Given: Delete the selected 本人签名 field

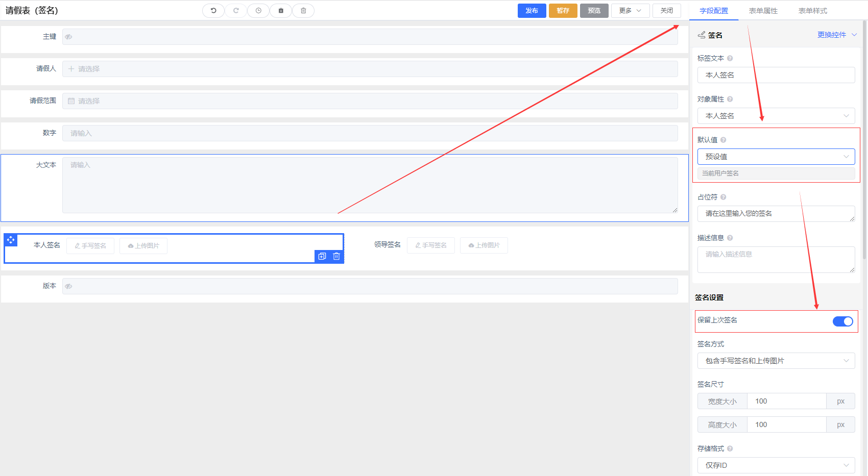Looking at the screenshot, I should [336, 257].
